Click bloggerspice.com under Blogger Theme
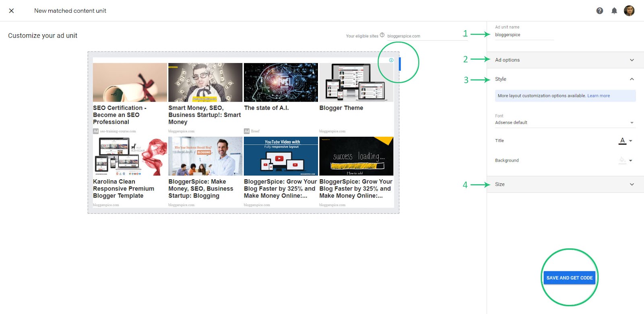644x314 pixels. 332,131
